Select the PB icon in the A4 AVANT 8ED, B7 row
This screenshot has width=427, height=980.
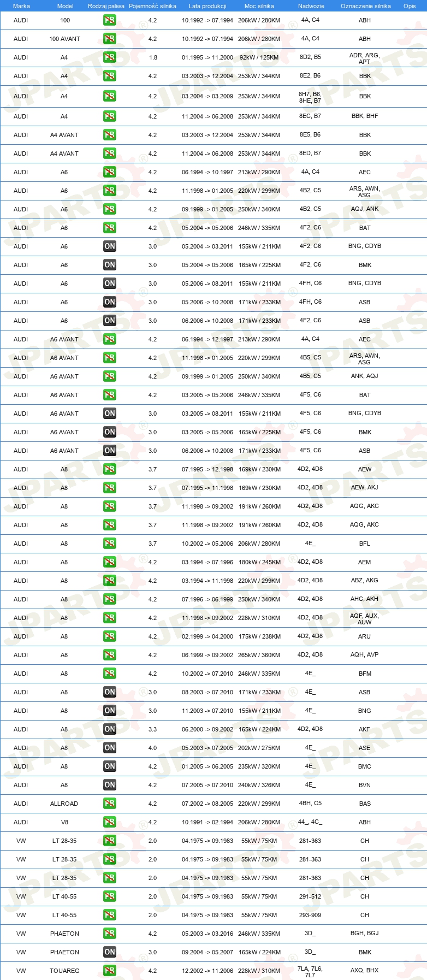pyautogui.click(x=110, y=154)
